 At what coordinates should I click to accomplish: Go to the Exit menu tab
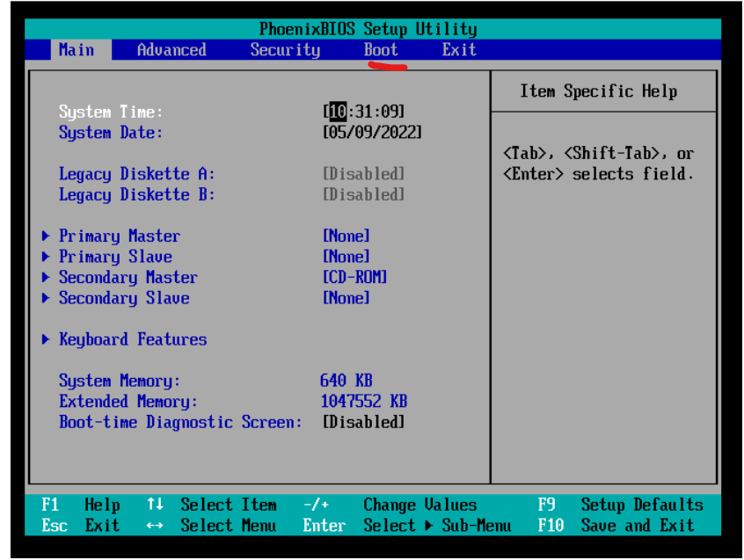click(459, 50)
